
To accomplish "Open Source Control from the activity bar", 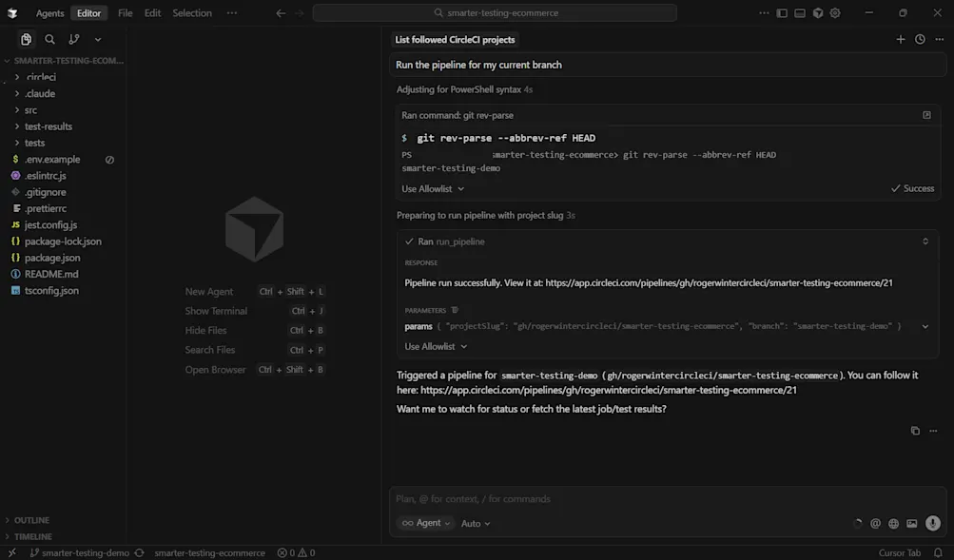I will (x=73, y=39).
